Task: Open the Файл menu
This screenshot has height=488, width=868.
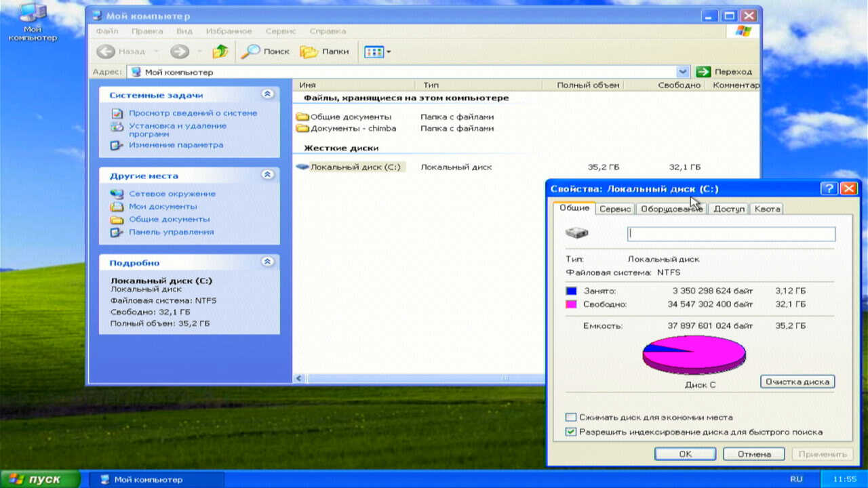Action: (107, 31)
